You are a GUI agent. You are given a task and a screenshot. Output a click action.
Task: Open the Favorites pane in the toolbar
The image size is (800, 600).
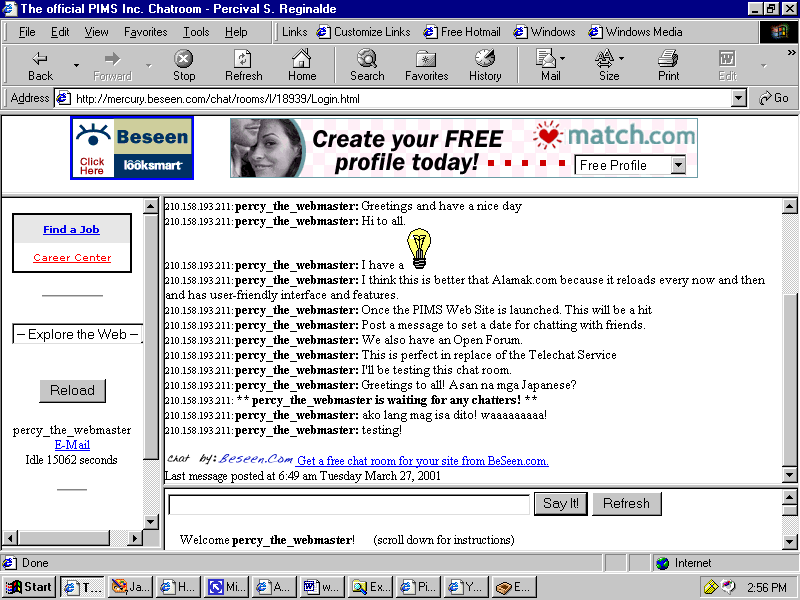(x=426, y=66)
